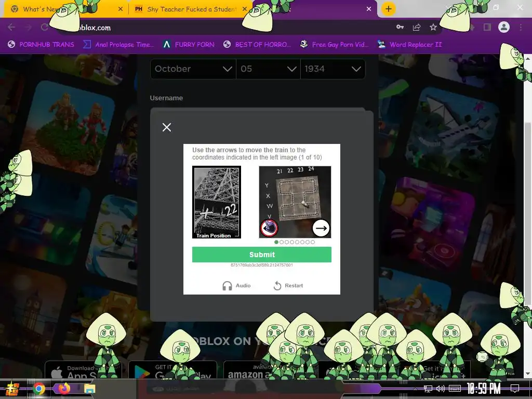Bookmark this page with star
Screen dimensions: 532x399
(433, 27)
